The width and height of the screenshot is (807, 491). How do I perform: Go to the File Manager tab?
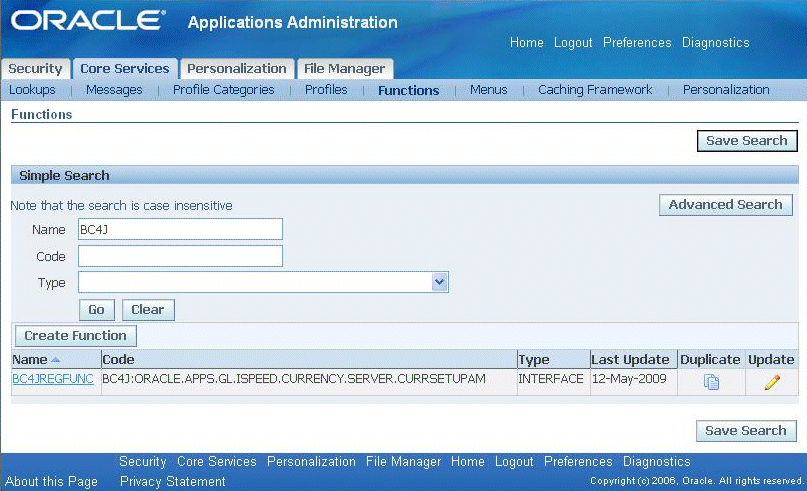pos(344,68)
